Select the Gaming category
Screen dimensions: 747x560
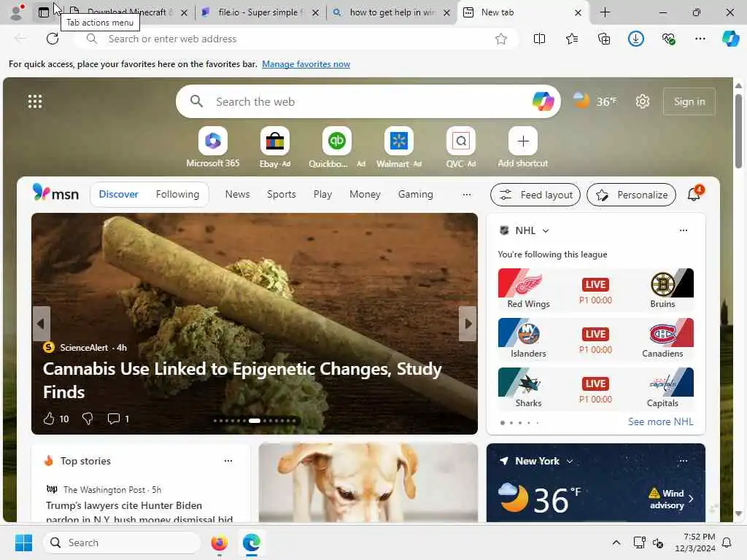pos(415,194)
